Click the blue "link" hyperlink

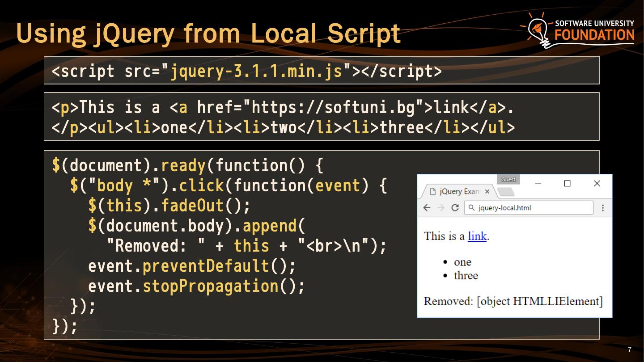click(477, 236)
